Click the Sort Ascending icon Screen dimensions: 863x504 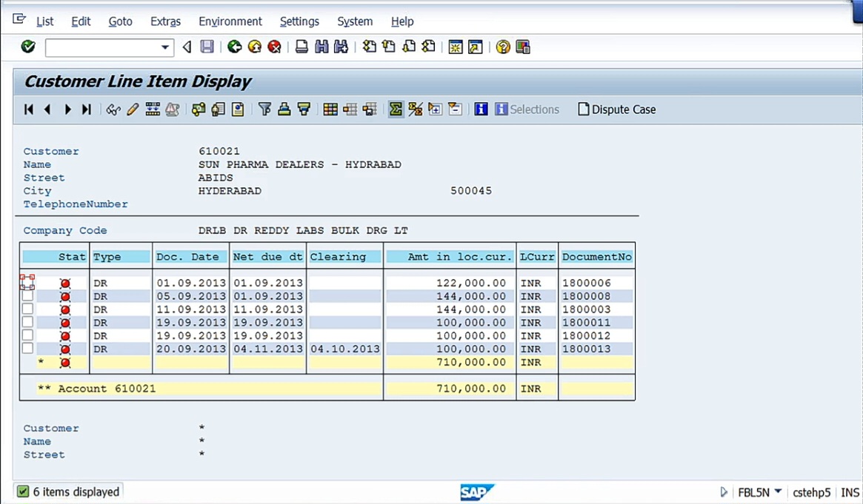(x=284, y=110)
